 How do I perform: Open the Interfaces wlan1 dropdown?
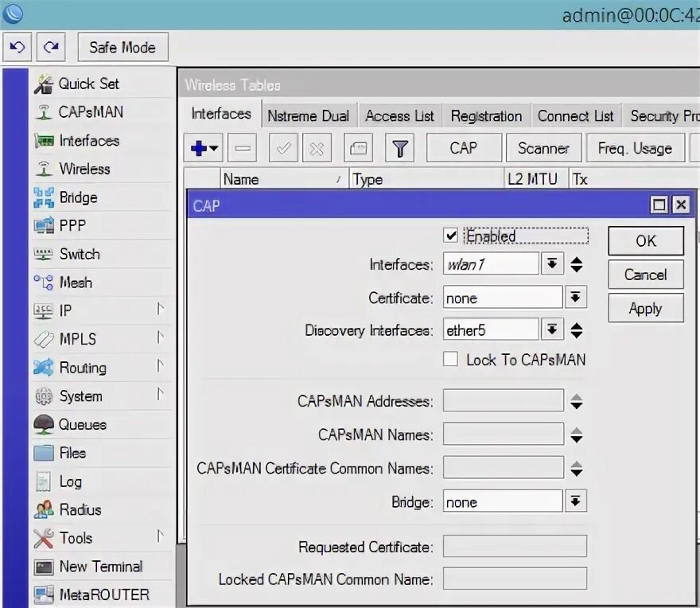pyautogui.click(x=552, y=263)
